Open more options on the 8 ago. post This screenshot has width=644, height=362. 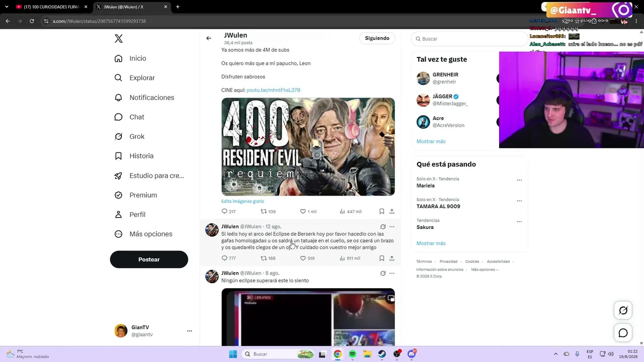pos(392,274)
